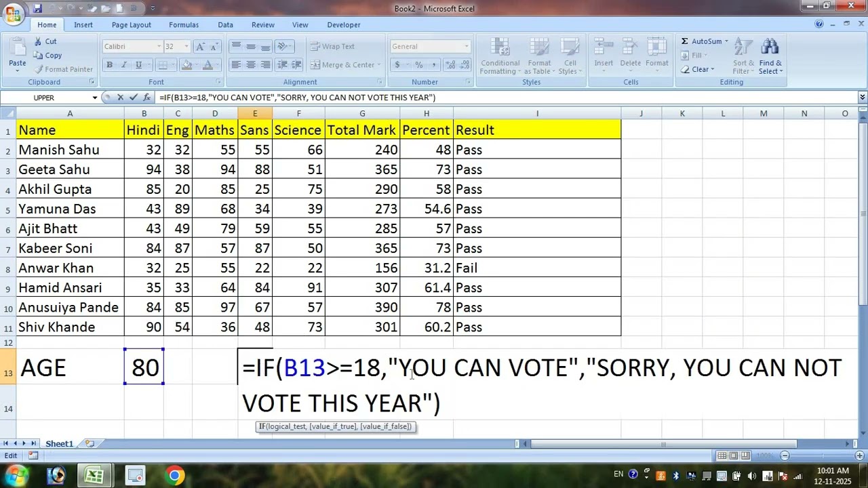Click the Cut scissors command

[x=45, y=41]
